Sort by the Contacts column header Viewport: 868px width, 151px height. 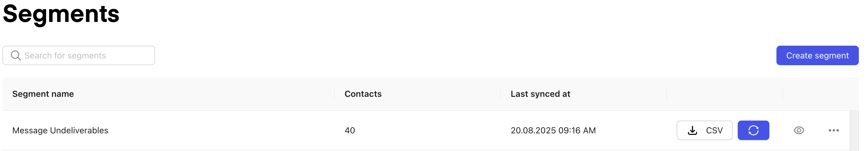363,94
